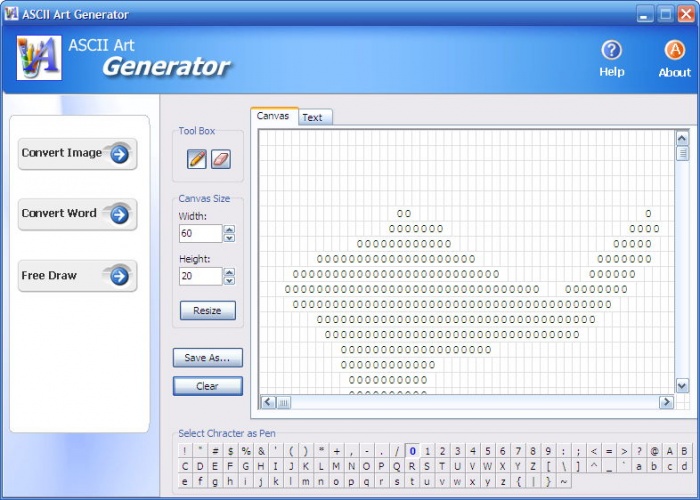Select the '^' pen character
The width and height of the screenshot is (700, 500).
coord(593,467)
